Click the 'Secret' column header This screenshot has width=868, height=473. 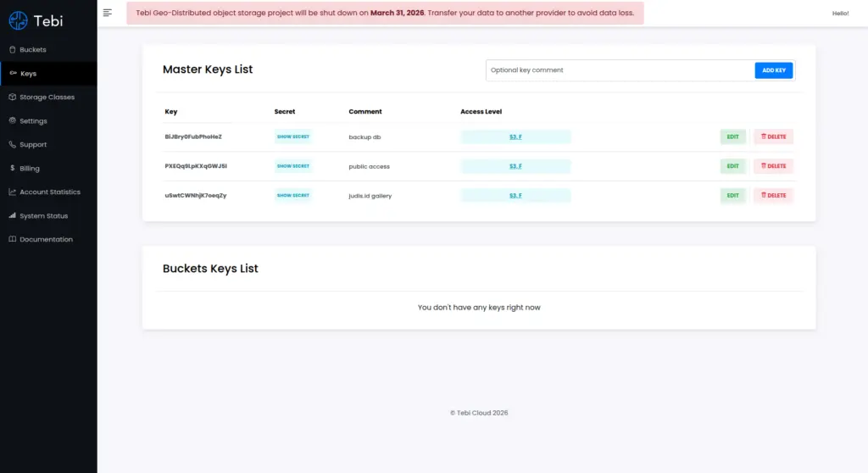(285, 111)
